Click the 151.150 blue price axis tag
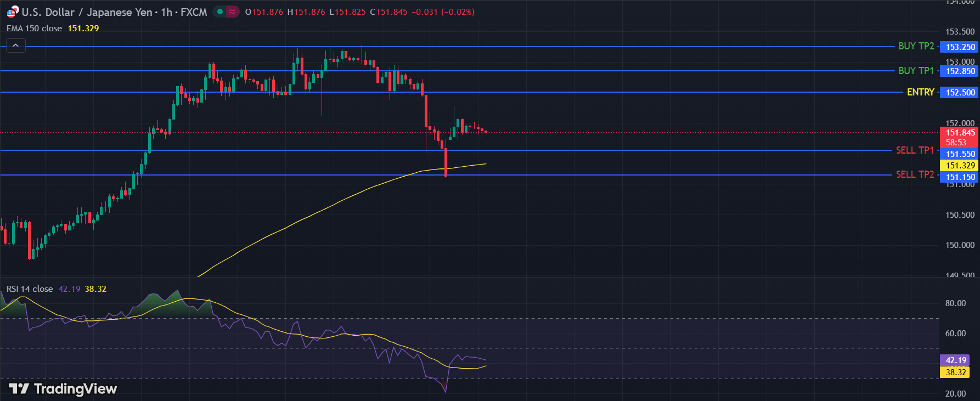The width and height of the screenshot is (980, 401). click(960, 177)
